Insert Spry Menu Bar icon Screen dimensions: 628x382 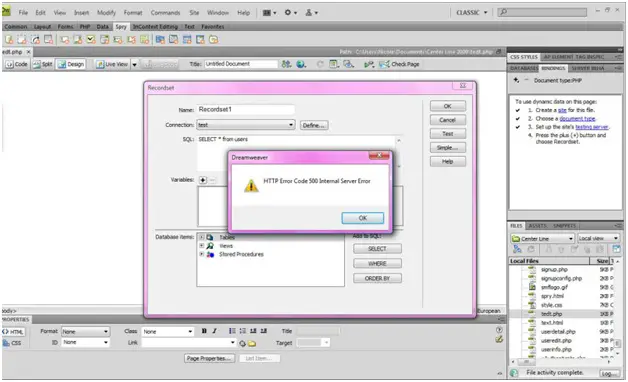pos(160,40)
